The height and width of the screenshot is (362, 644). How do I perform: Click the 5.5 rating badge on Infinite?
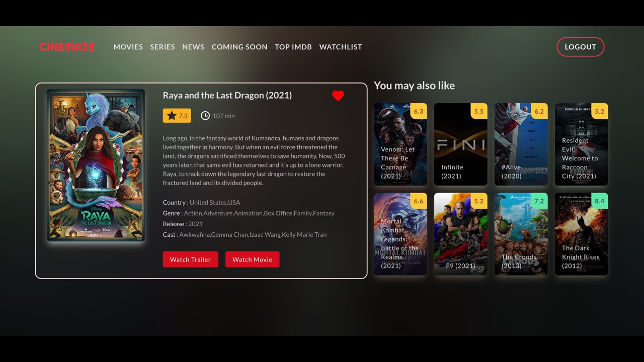point(479,111)
